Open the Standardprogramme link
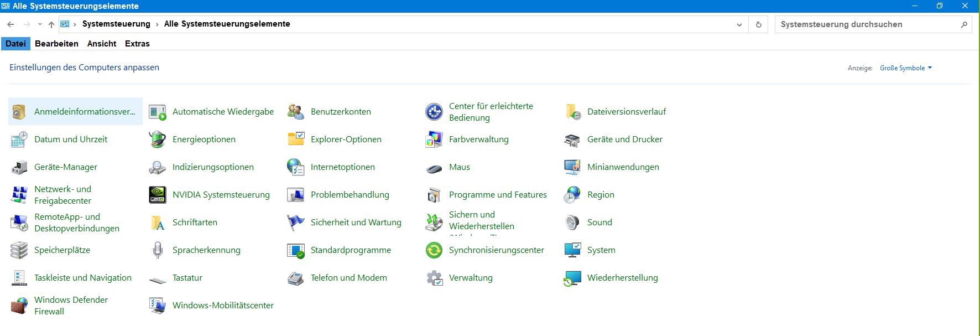 coord(351,250)
